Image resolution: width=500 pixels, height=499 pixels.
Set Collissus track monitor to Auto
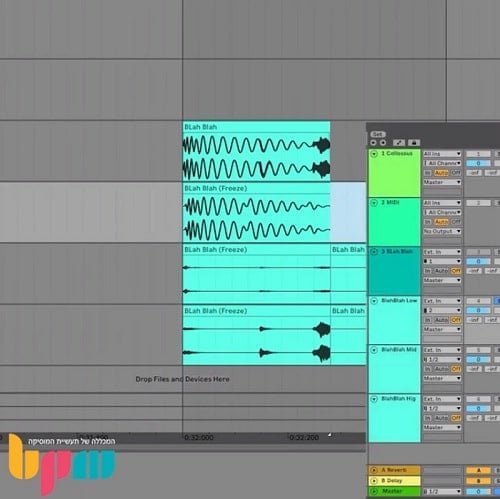point(441,173)
